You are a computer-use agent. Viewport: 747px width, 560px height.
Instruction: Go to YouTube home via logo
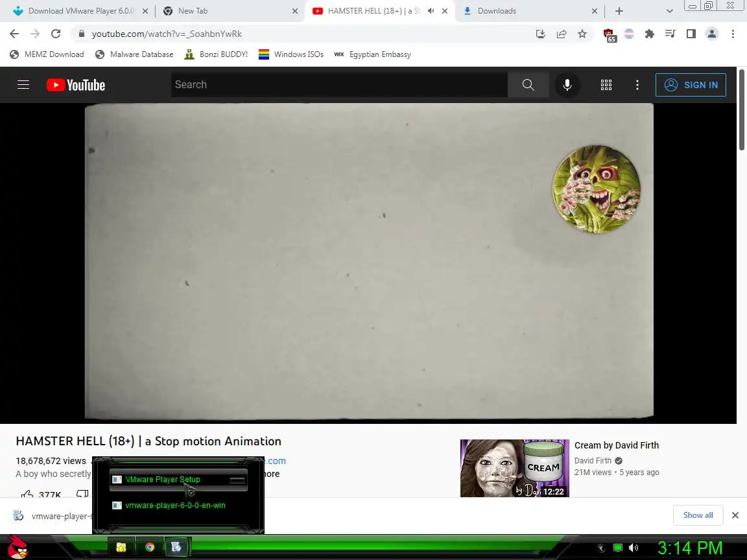tap(76, 85)
